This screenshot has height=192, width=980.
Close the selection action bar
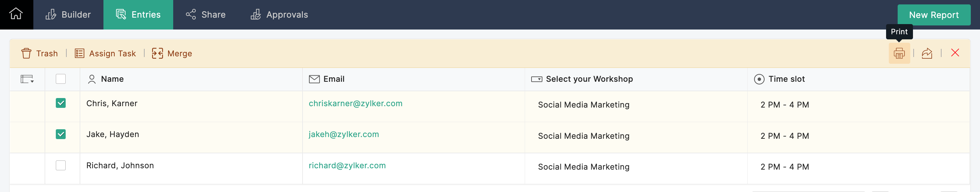tap(955, 53)
